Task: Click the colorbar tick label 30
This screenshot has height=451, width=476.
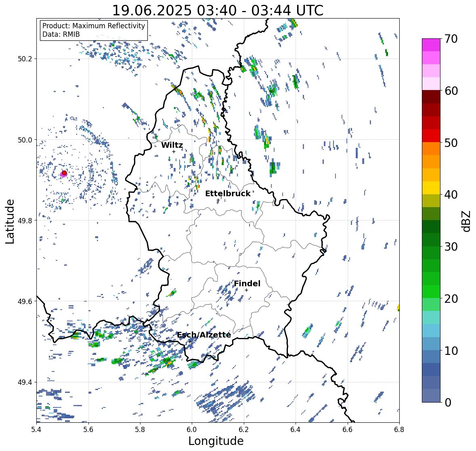Action: [451, 246]
